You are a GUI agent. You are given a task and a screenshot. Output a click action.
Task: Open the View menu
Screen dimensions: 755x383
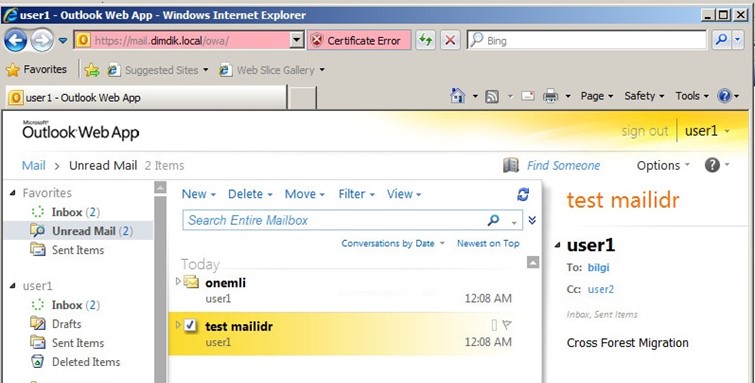click(x=404, y=194)
